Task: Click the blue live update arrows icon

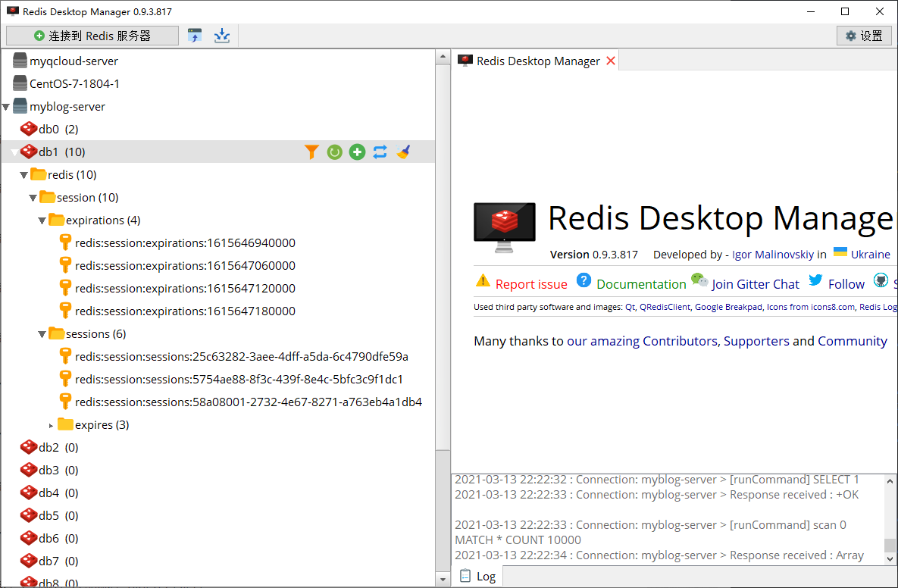Action: click(380, 152)
